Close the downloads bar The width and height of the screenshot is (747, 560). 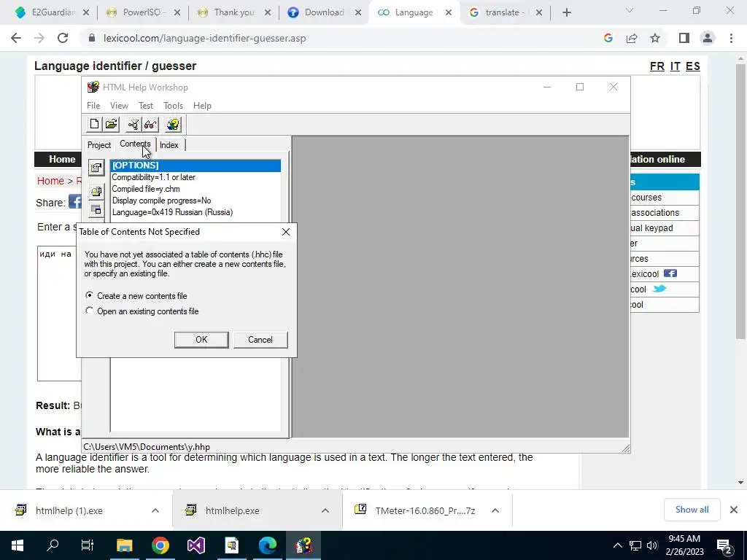734,510
